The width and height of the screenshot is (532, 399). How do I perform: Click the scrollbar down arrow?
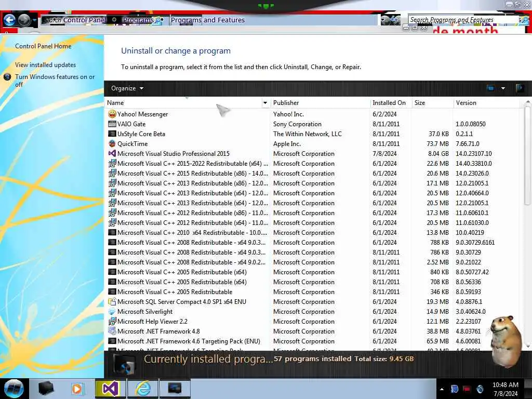528,346
